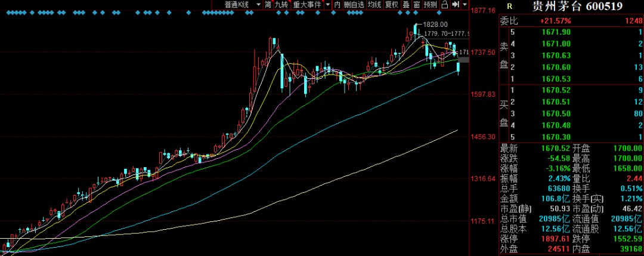Select buy level 1 price 1670.52
The width and height of the screenshot is (644, 256).
tap(555, 90)
